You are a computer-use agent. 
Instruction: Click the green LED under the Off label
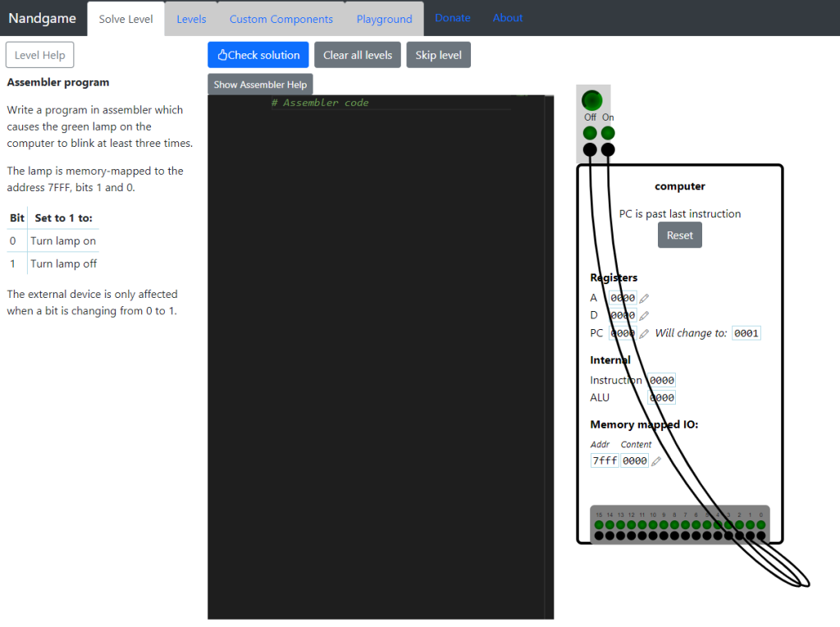pyautogui.click(x=590, y=133)
